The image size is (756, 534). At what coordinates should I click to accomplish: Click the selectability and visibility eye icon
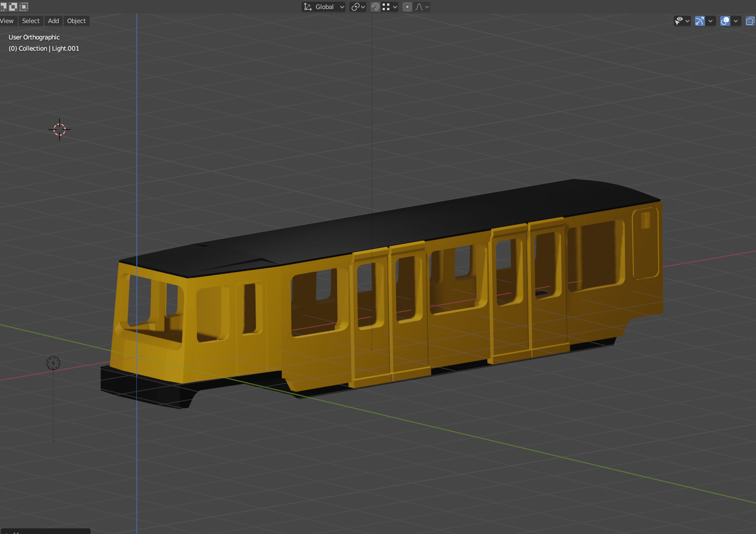[x=679, y=21]
